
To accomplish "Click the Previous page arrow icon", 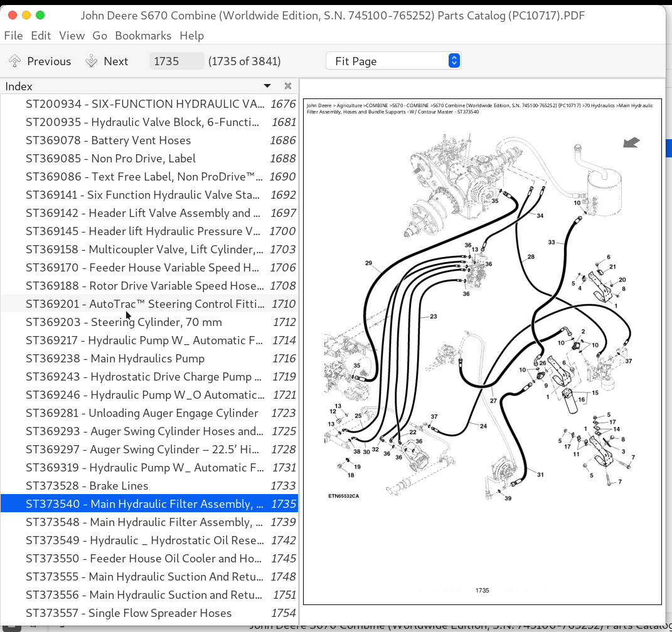I will pyautogui.click(x=15, y=61).
